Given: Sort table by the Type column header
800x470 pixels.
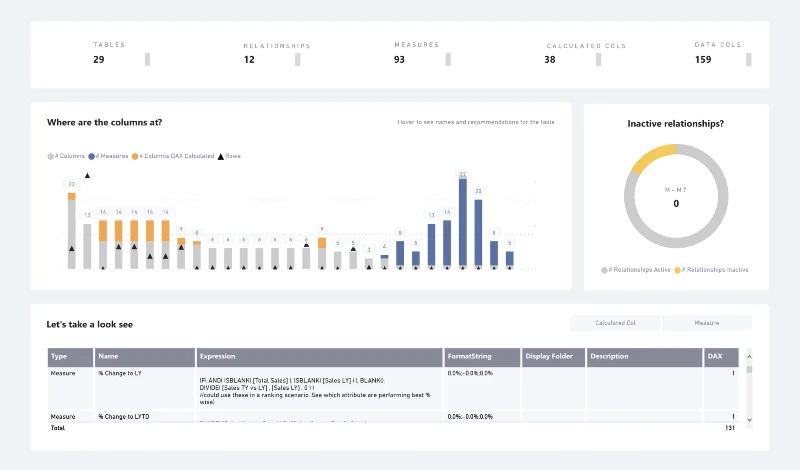Looking at the screenshot, I should tap(70, 357).
